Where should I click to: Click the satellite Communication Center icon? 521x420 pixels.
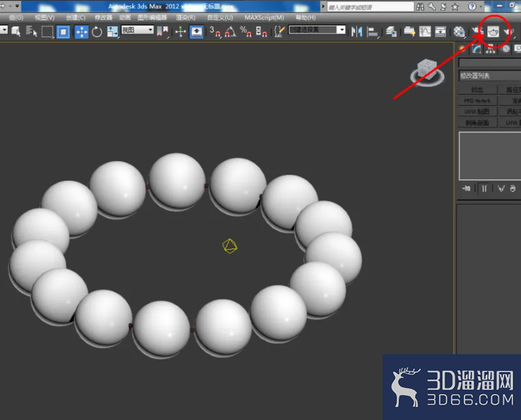[444, 7]
